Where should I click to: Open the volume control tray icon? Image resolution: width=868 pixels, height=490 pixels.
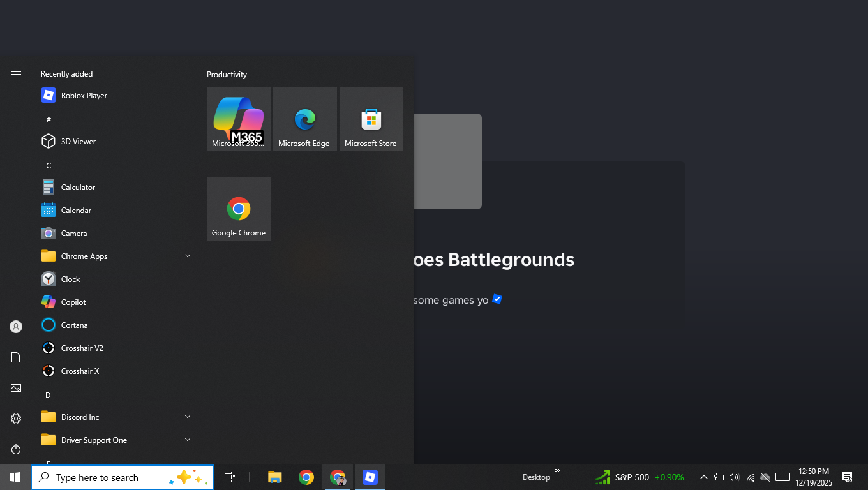click(734, 477)
